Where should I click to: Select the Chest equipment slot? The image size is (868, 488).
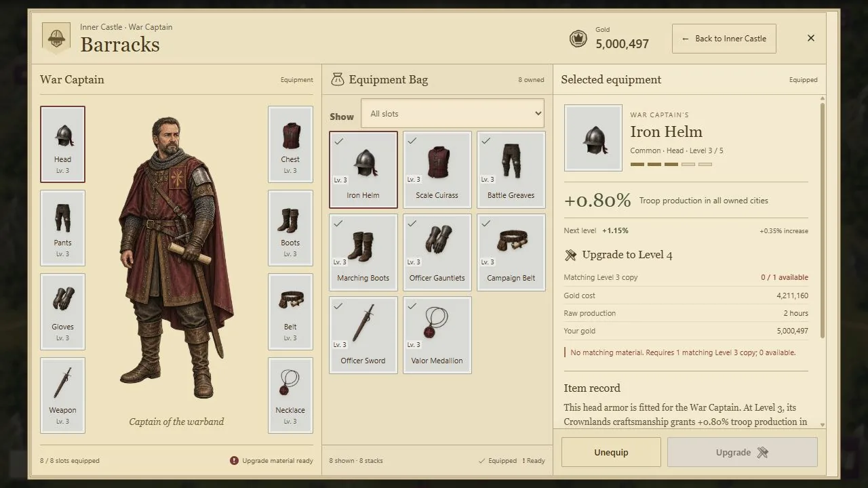(x=290, y=144)
